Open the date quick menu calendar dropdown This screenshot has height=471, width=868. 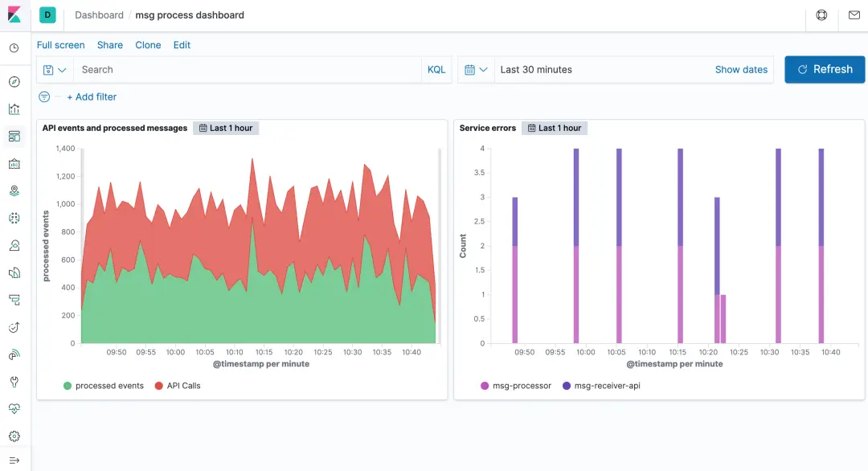tap(476, 70)
